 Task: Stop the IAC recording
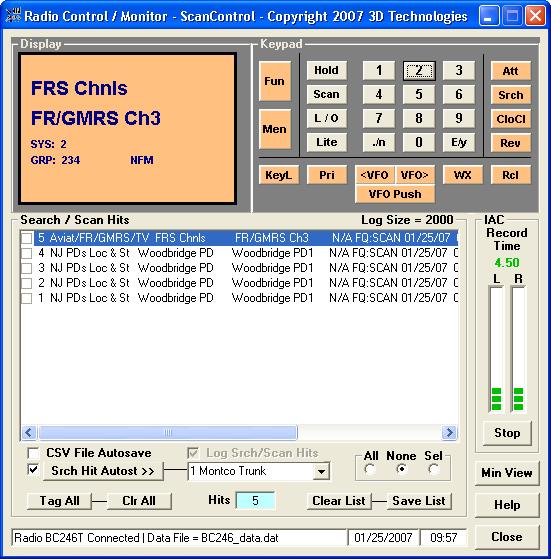[507, 433]
